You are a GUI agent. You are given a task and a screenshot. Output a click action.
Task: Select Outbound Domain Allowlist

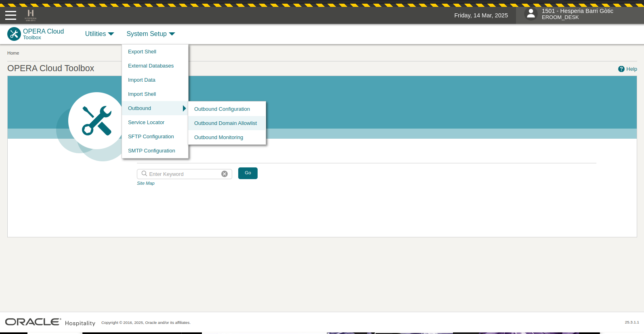225,123
